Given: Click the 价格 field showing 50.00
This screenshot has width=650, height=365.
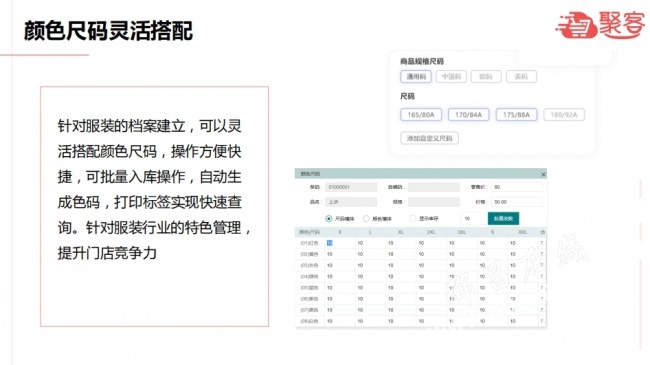Looking at the screenshot, I should 517,202.
